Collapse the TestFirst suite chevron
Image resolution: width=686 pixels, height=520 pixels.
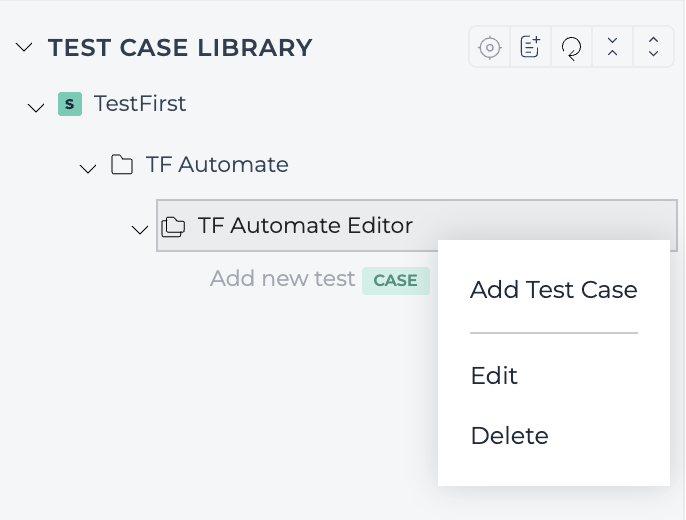point(36,107)
